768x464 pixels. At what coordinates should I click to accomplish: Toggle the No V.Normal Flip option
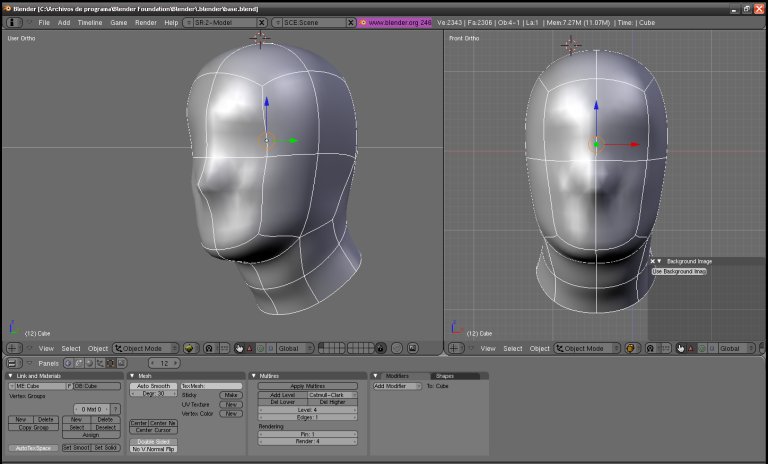click(x=153, y=449)
